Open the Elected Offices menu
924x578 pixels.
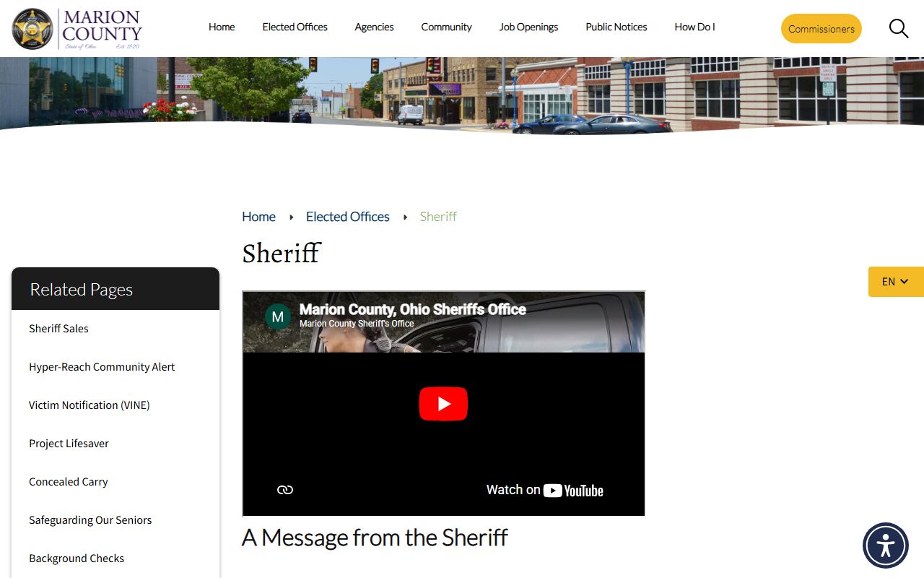tap(295, 27)
